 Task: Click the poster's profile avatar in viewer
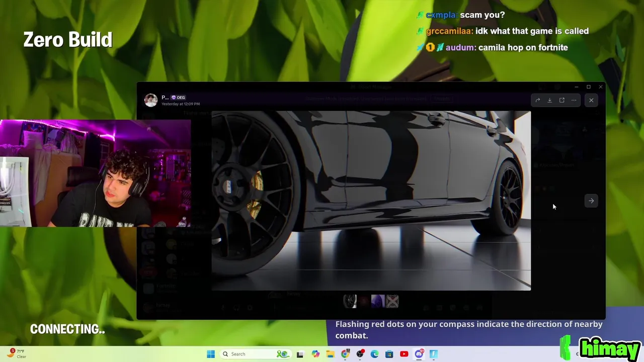point(151,100)
